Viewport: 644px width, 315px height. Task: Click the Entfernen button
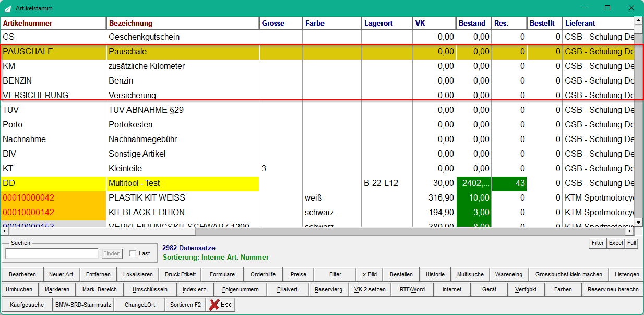[98, 274]
